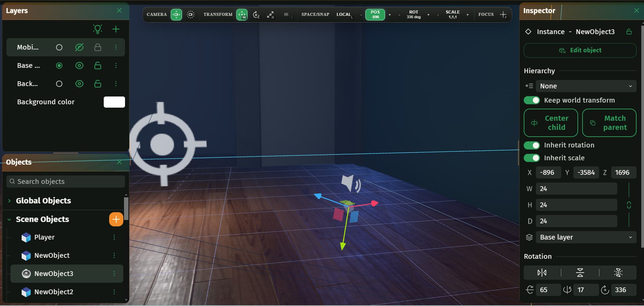Expand the Global Objects group
The width and height of the screenshot is (644, 306).
click(x=9, y=201)
